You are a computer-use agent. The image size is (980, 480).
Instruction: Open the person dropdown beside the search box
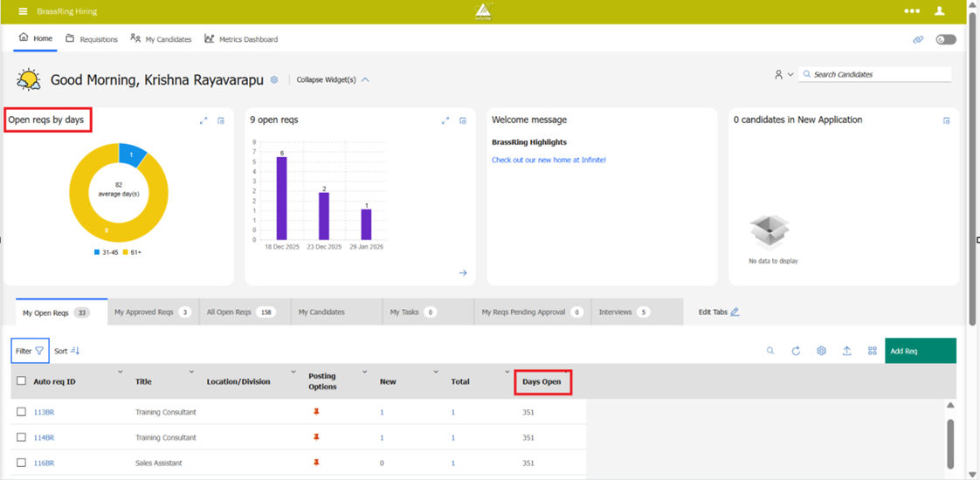click(x=783, y=75)
